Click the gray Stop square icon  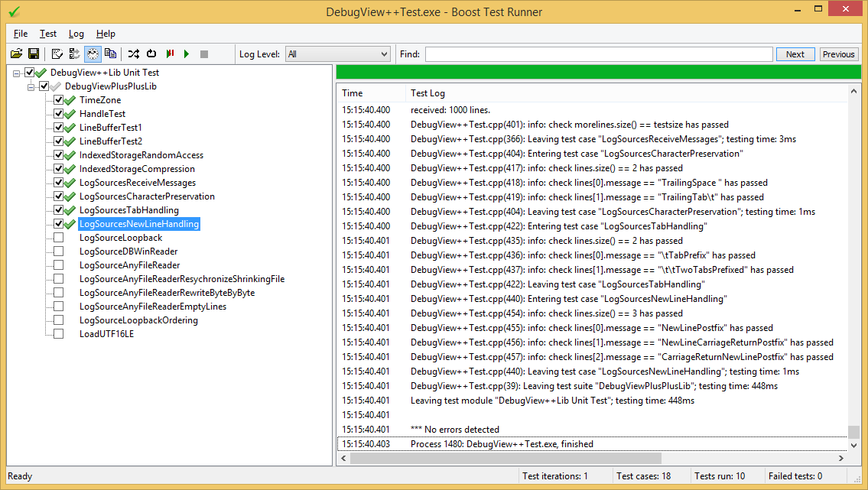click(204, 54)
